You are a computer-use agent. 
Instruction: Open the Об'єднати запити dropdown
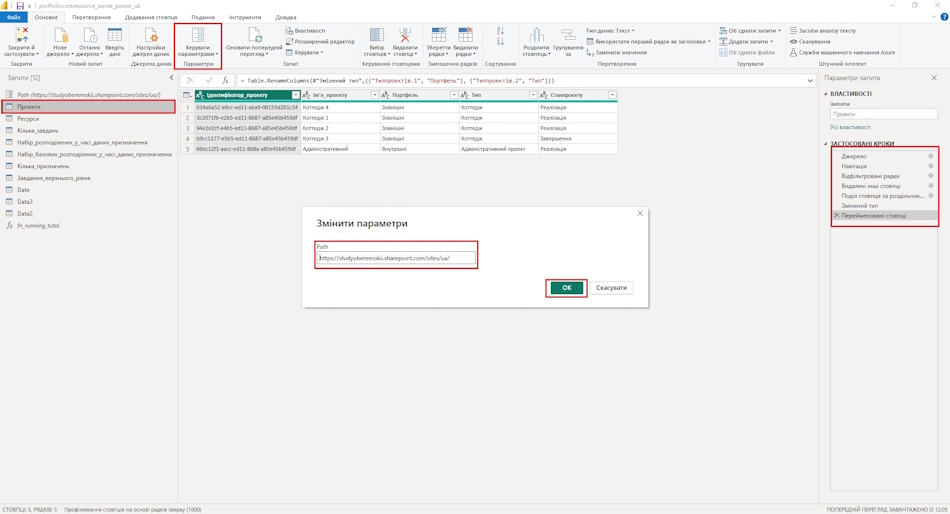click(750, 30)
